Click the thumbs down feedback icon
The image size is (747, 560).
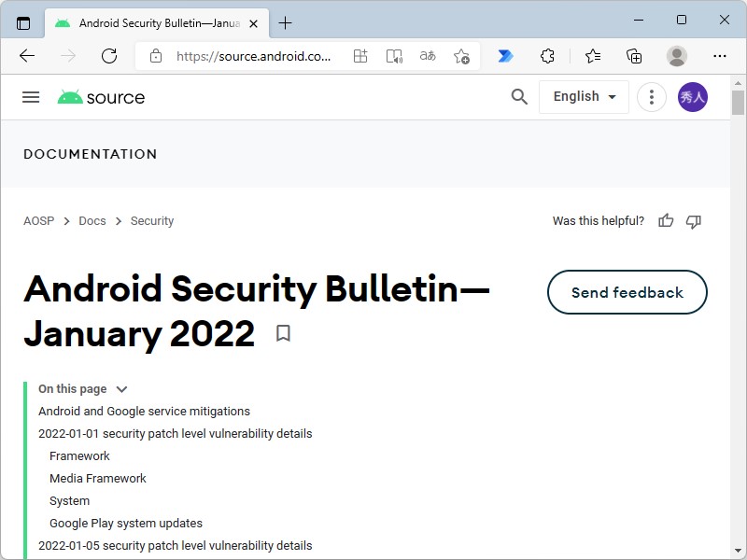(x=694, y=221)
